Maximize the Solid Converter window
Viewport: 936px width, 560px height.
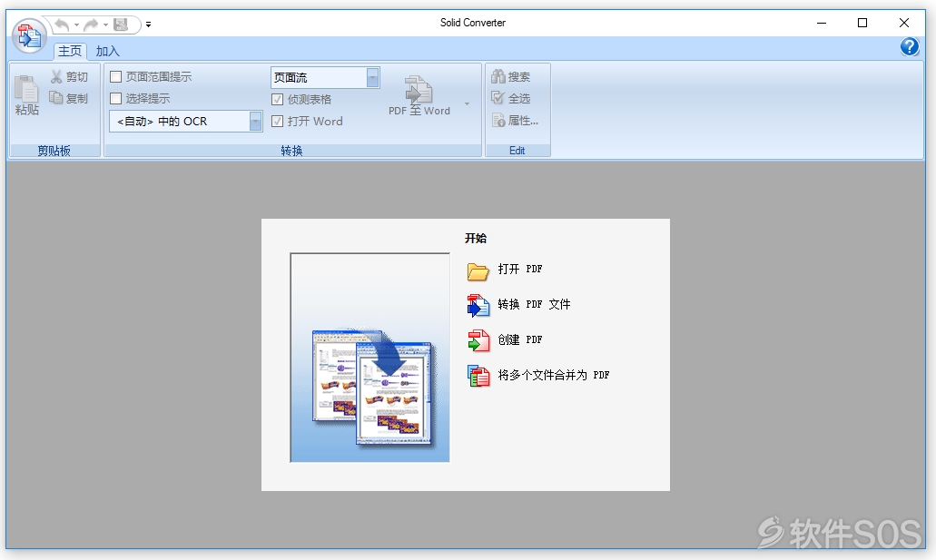862,23
